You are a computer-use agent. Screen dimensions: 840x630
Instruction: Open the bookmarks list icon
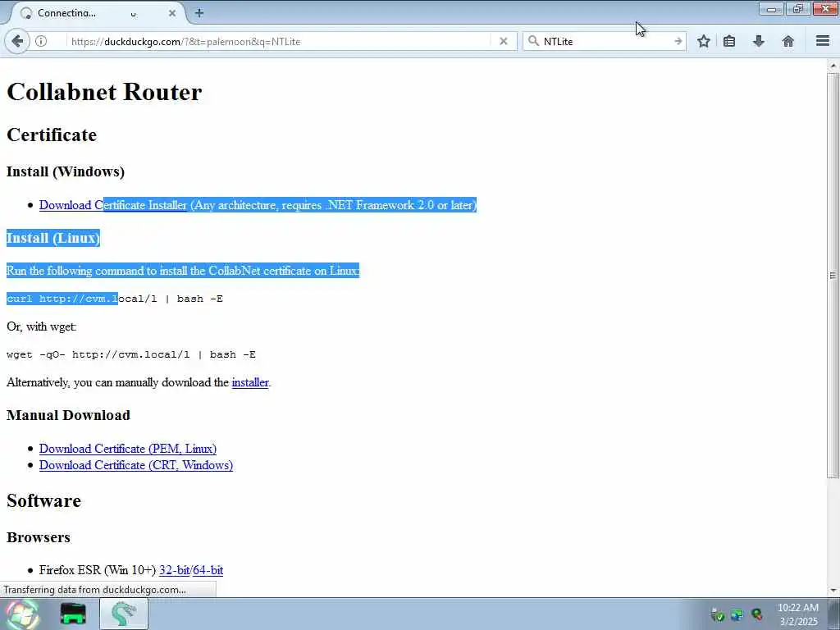tap(729, 41)
